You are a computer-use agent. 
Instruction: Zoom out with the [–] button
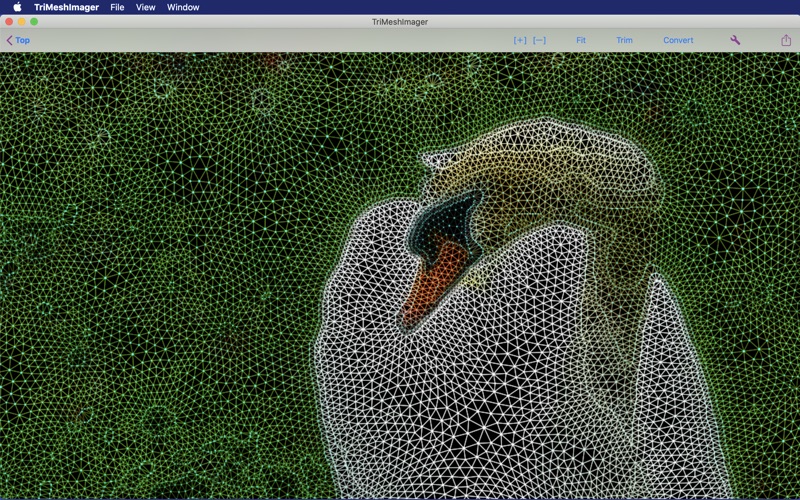539,40
